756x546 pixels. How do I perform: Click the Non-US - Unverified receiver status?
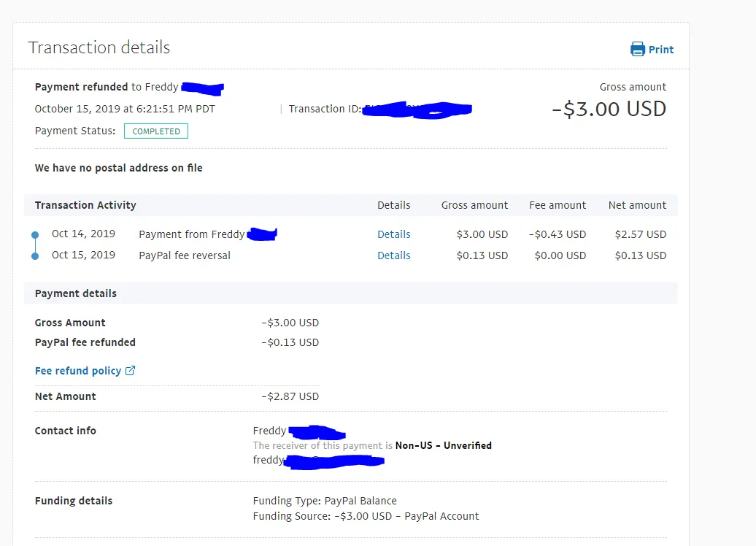(x=443, y=445)
